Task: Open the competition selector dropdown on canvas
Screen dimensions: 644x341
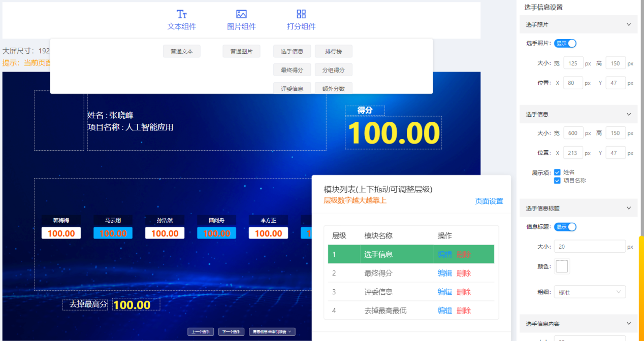Action: tap(272, 332)
